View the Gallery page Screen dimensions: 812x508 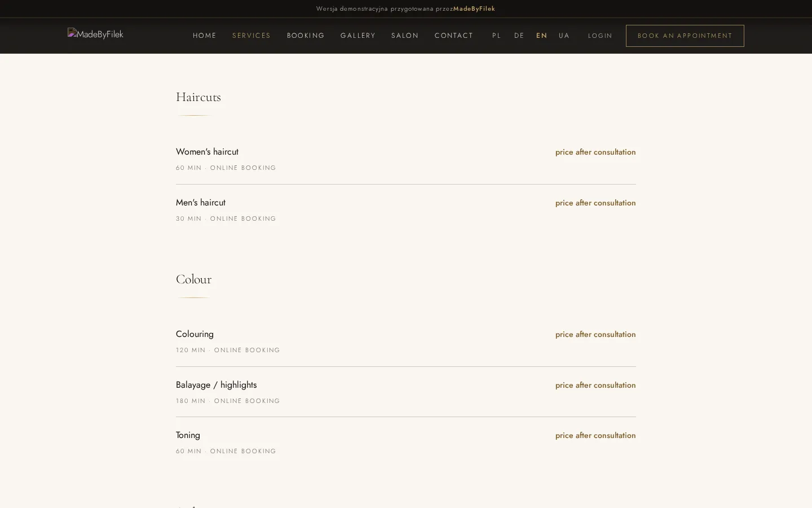click(x=358, y=36)
